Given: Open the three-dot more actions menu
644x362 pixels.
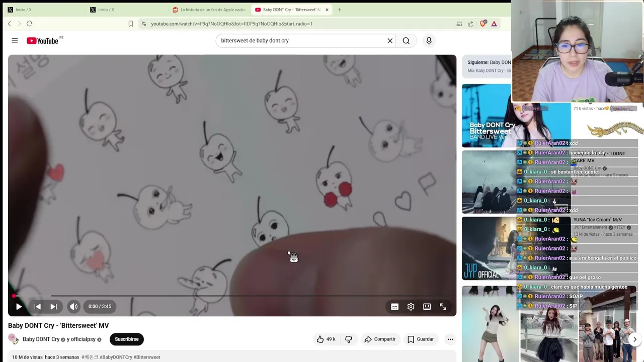Looking at the screenshot, I should click(x=450, y=339).
